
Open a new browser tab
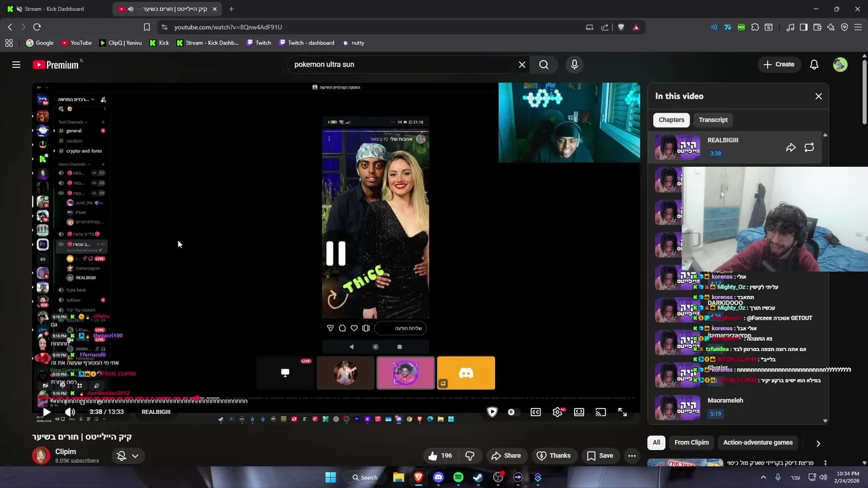pyautogui.click(x=231, y=9)
